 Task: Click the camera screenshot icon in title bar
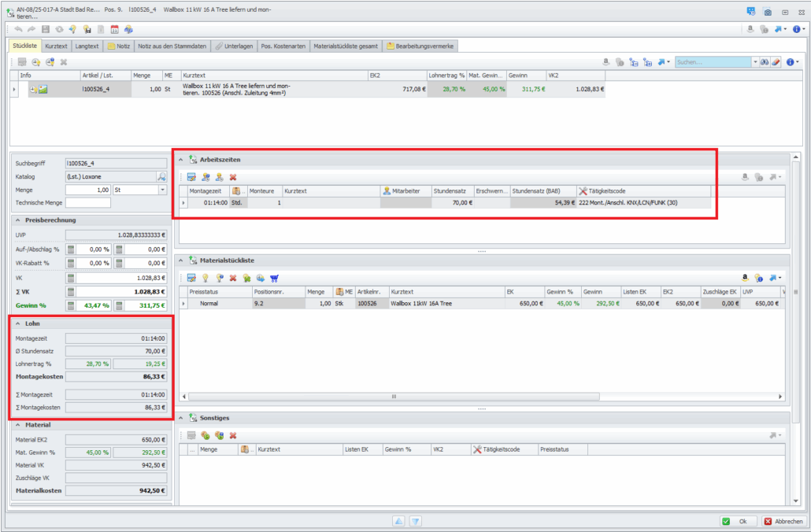(768, 13)
